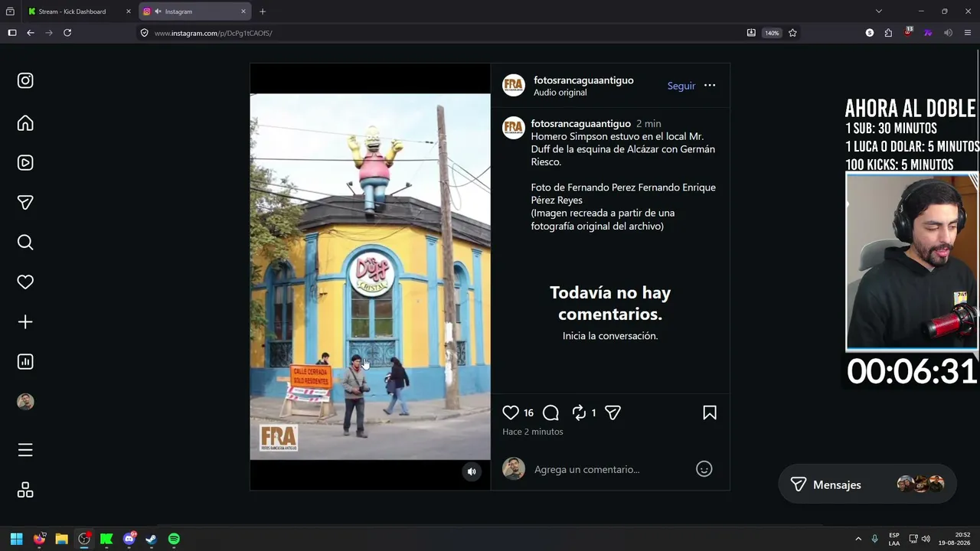Viewport: 980px width, 551px height.
Task: Go back to previous page
Action: pyautogui.click(x=31, y=33)
